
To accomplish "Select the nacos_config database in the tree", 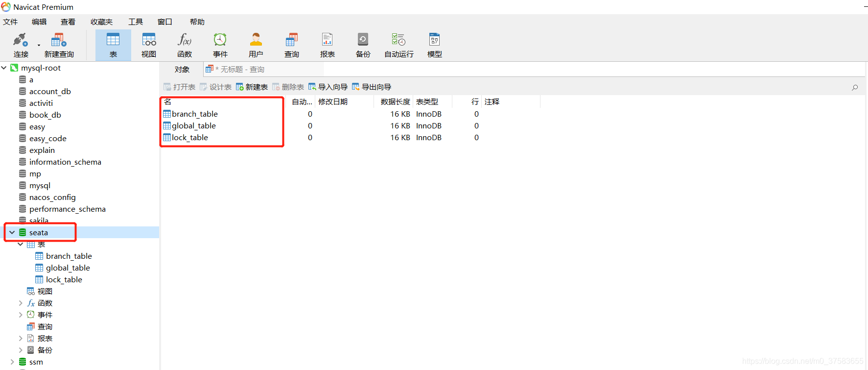I will pyautogui.click(x=52, y=197).
